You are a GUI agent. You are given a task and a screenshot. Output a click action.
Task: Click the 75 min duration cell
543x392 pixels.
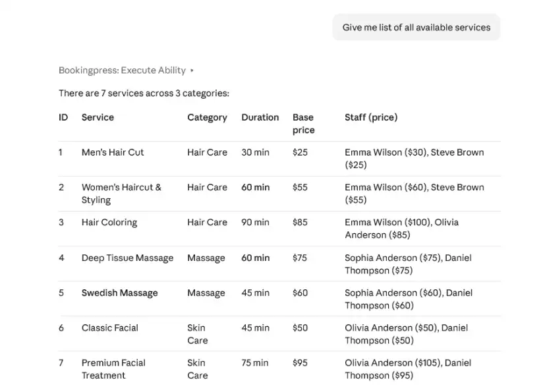pos(255,363)
